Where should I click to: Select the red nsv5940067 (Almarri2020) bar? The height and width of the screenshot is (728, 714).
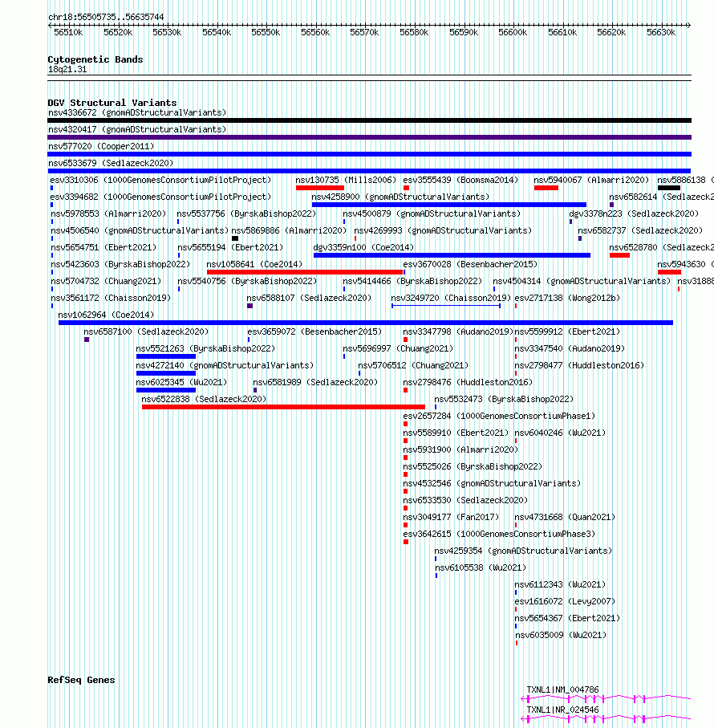coord(546,188)
